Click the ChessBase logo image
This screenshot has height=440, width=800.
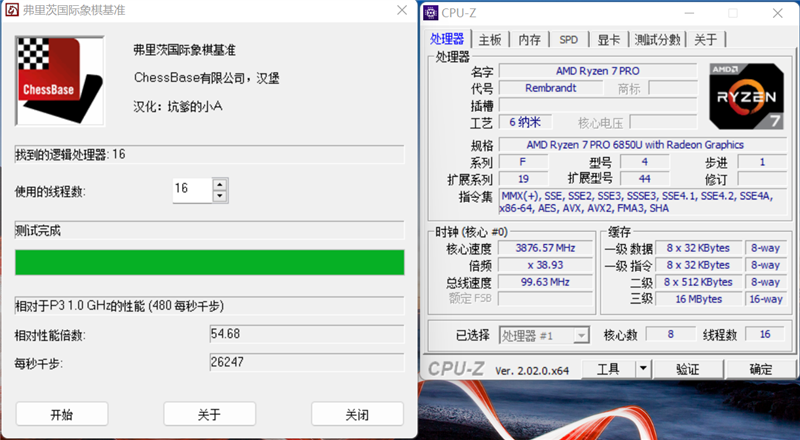click(x=60, y=81)
